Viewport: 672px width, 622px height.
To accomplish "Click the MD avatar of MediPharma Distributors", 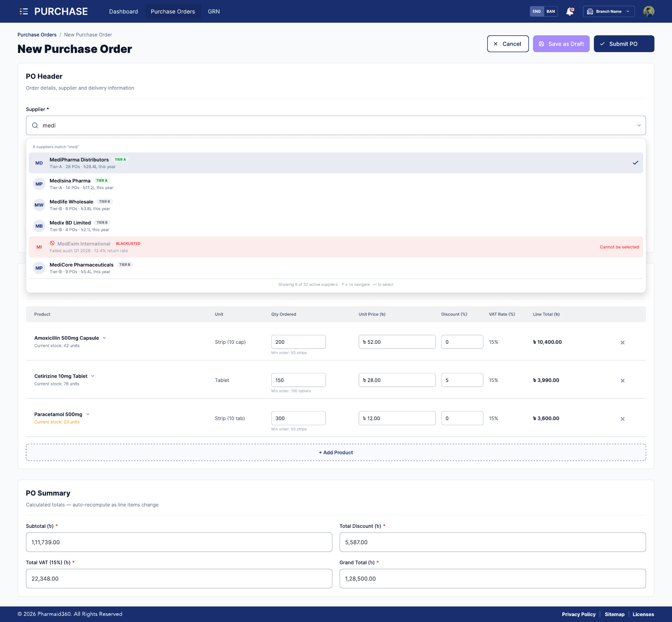I will point(39,163).
